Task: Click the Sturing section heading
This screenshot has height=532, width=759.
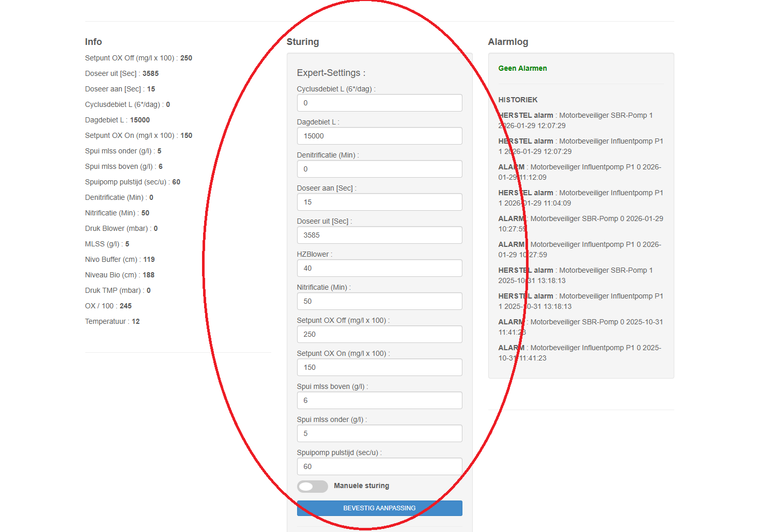Action: click(x=303, y=42)
